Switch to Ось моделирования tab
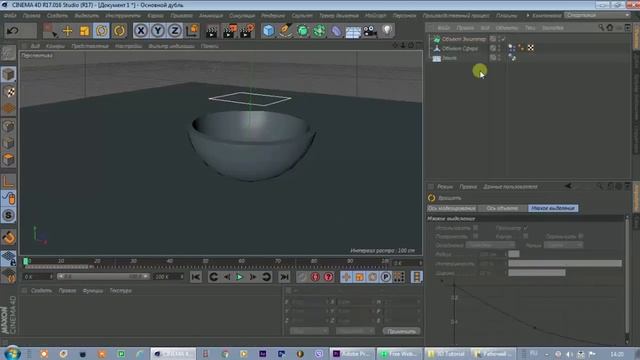 coord(451,208)
